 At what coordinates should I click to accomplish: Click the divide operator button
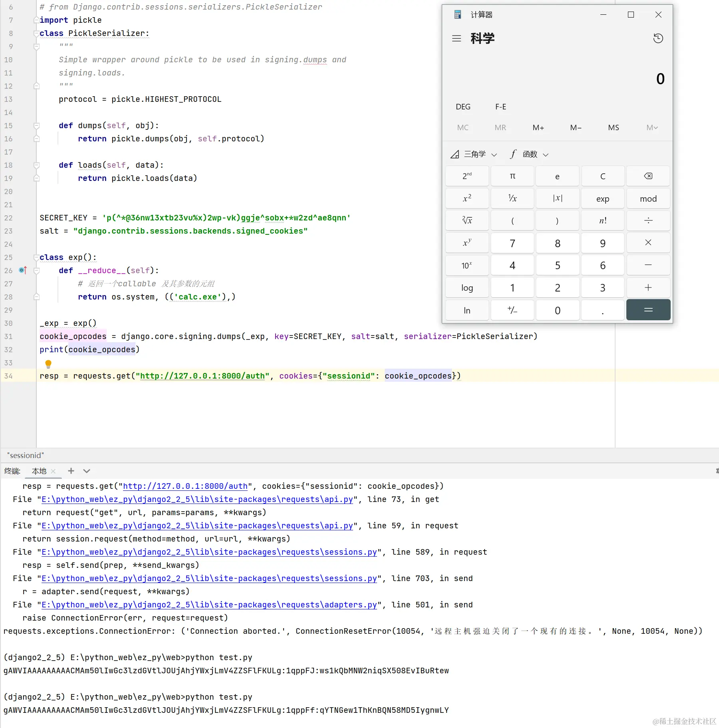(648, 220)
